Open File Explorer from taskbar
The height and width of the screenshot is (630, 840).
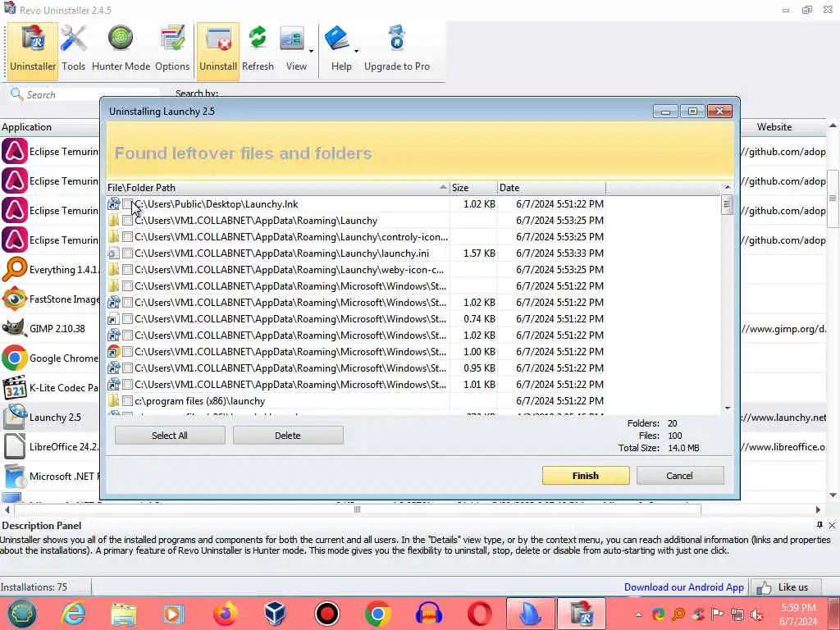pos(124,614)
